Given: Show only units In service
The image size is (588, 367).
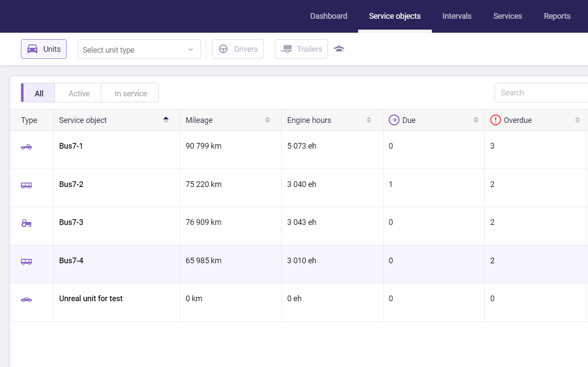Looking at the screenshot, I should (130, 93).
